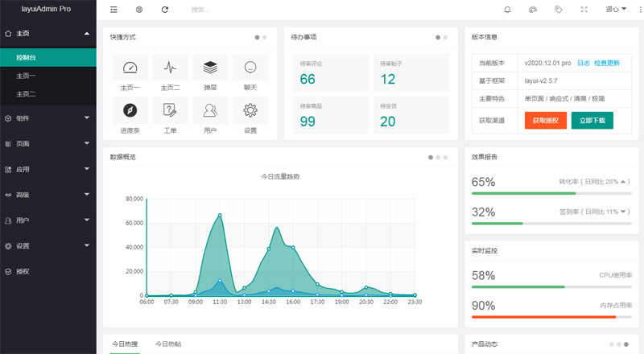Viewport: 644px width, 354px height.
Task: Click the refresh icon in the top bar
Action: [x=165, y=10]
